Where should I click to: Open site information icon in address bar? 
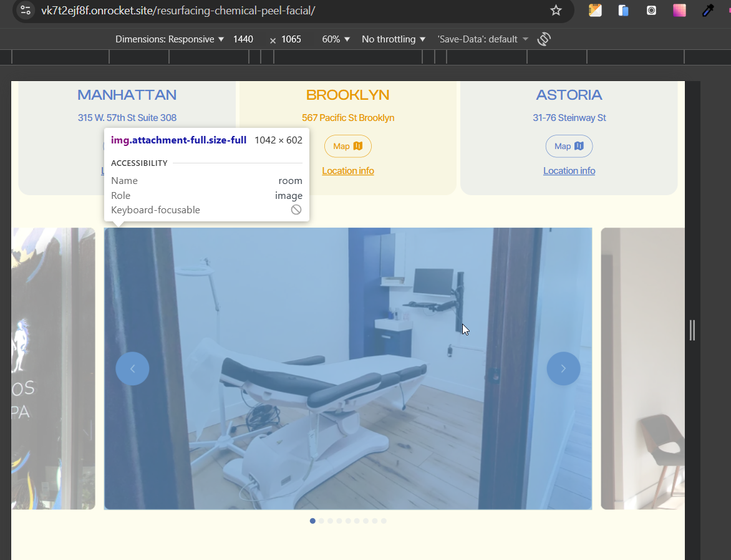[x=26, y=10]
